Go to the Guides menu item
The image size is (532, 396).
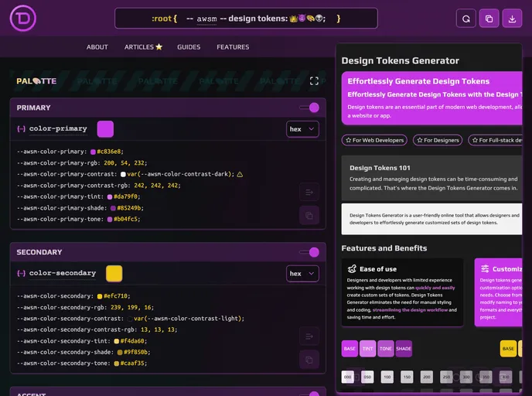189,47
